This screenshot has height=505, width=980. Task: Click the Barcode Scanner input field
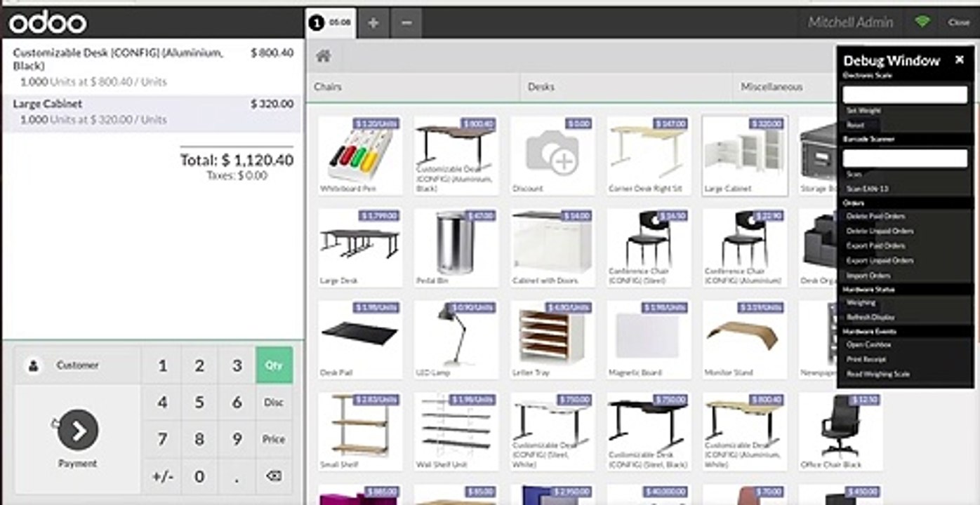904,158
